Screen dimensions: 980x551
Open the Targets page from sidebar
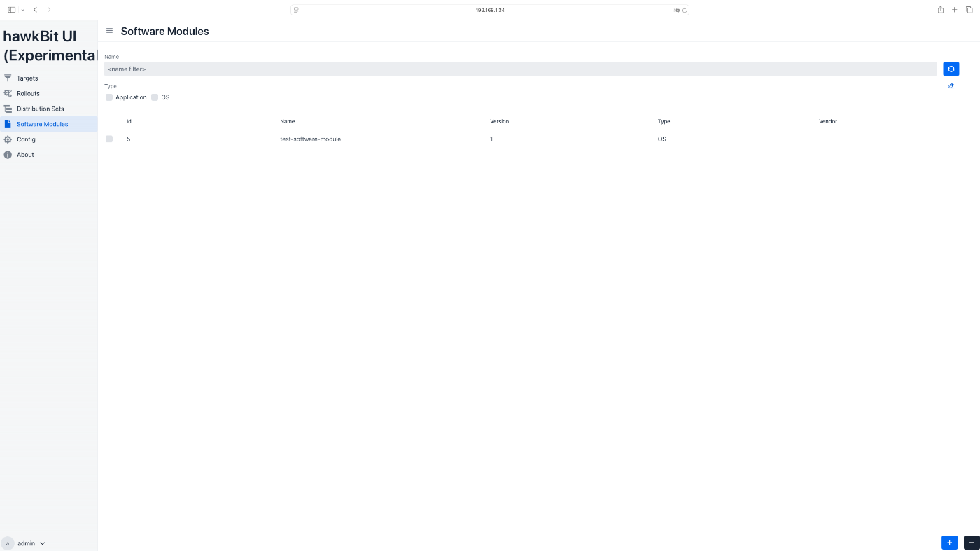point(48,78)
